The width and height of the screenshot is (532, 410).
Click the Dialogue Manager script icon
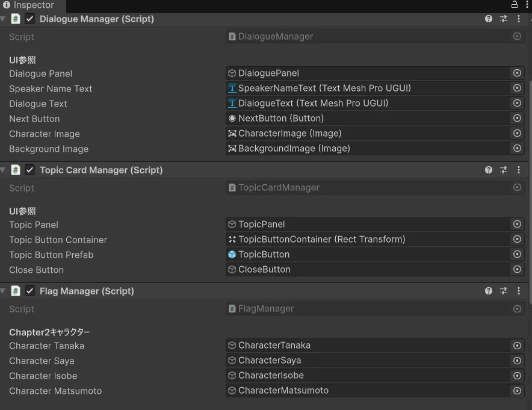click(x=15, y=19)
